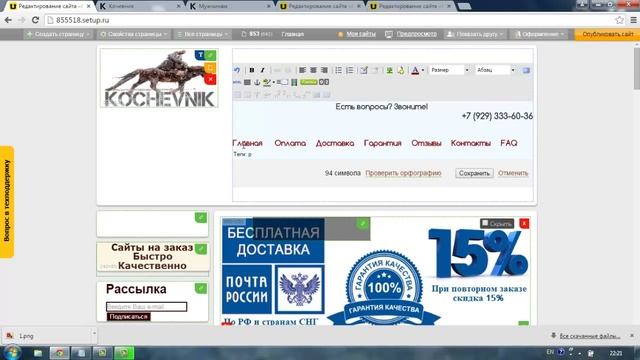Open font color dropdown arrow
The height and width of the screenshot is (360, 640).
coord(423,70)
